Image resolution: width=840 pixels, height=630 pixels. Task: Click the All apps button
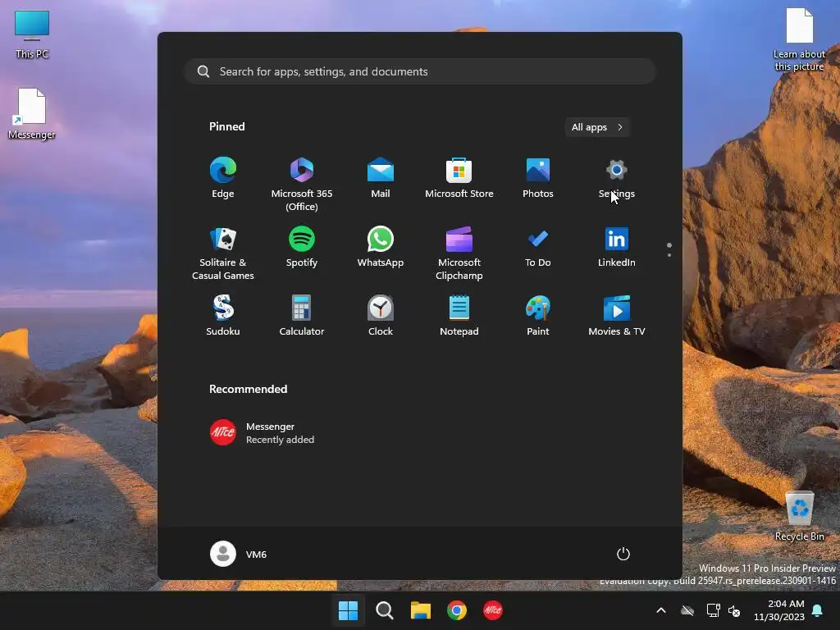click(597, 127)
